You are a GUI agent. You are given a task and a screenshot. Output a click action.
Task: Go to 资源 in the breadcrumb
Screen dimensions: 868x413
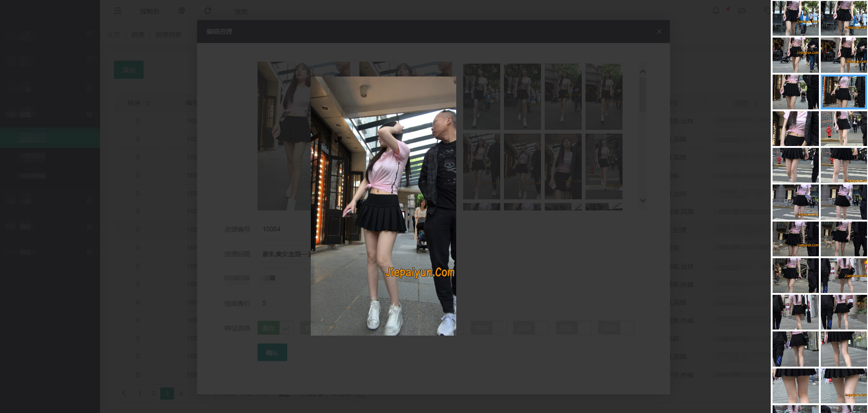point(138,35)
